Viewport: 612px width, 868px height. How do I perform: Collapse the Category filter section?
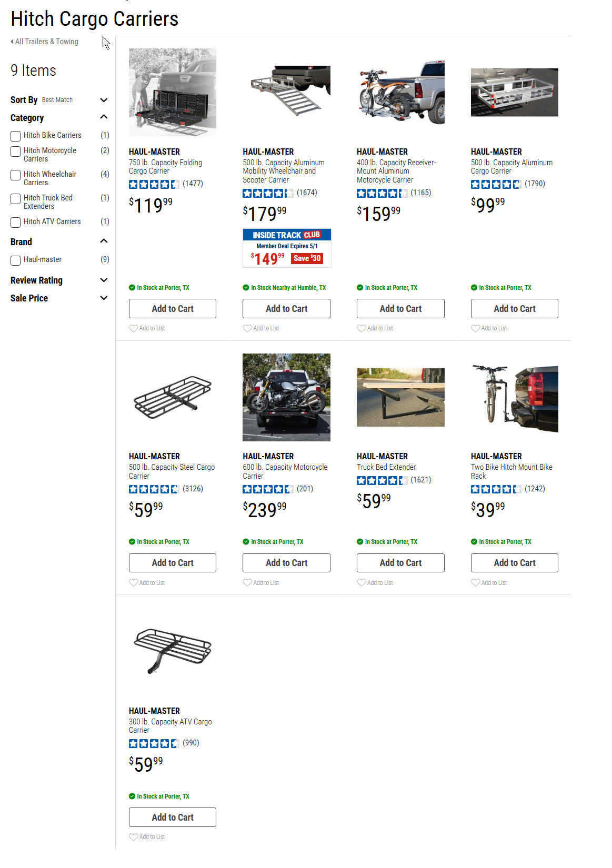pos(104,117)
